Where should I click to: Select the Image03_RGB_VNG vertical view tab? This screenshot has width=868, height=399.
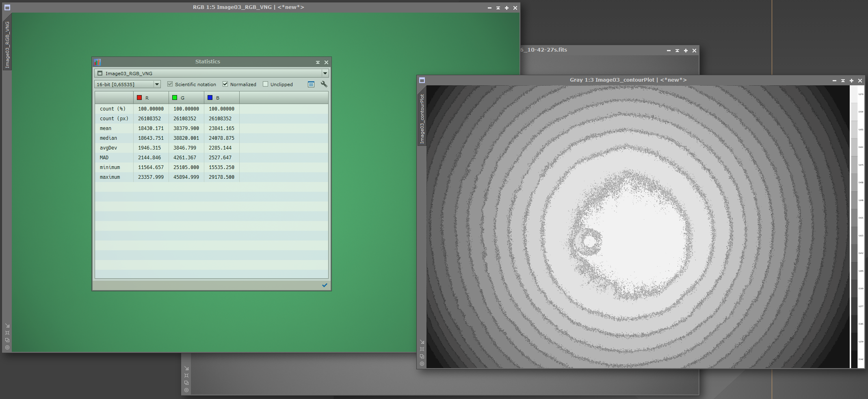pos(7,45)
